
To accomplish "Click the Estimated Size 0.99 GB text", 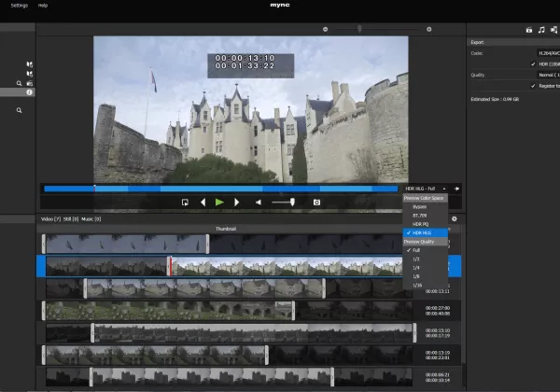I will pyautogui.click(x=495, y=99).
